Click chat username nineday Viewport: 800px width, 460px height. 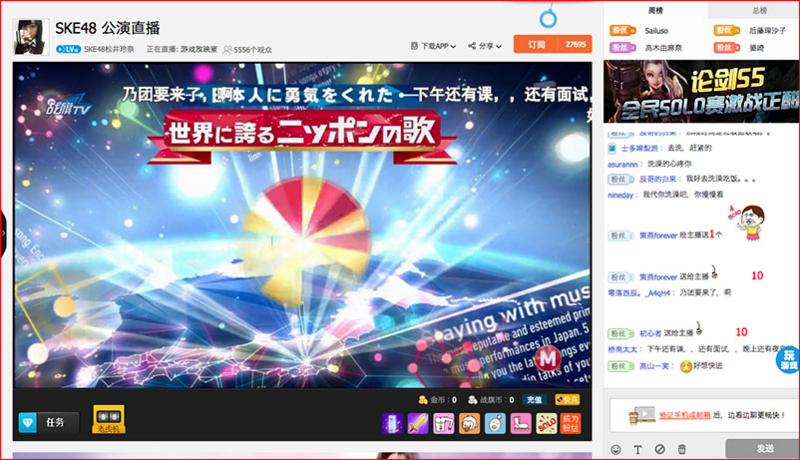(x=620, y=195)
